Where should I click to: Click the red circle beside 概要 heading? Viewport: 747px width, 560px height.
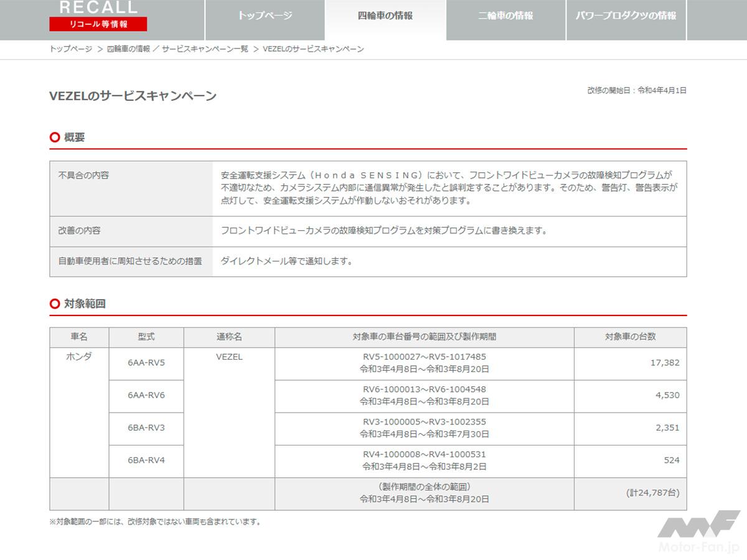(55, 138)
